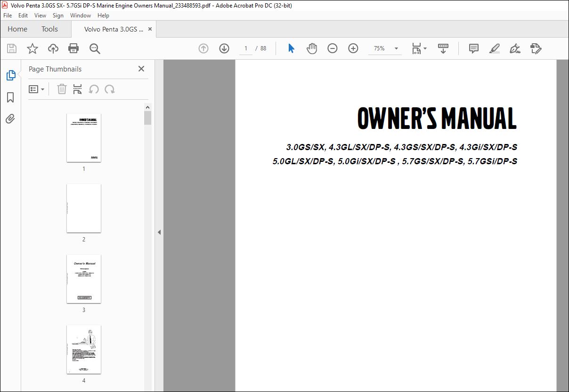Open the find text magnifier tool
Screen dimensions: 569x392
tap(95, 48)
